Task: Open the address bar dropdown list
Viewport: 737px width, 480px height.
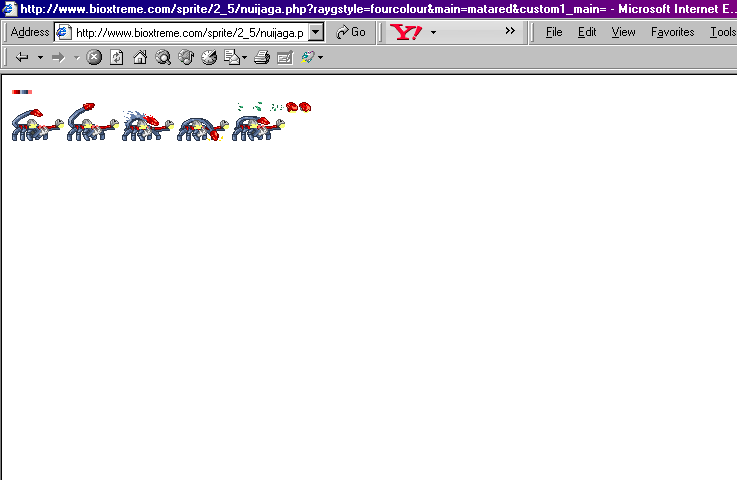Action: (x=316, y=32)
